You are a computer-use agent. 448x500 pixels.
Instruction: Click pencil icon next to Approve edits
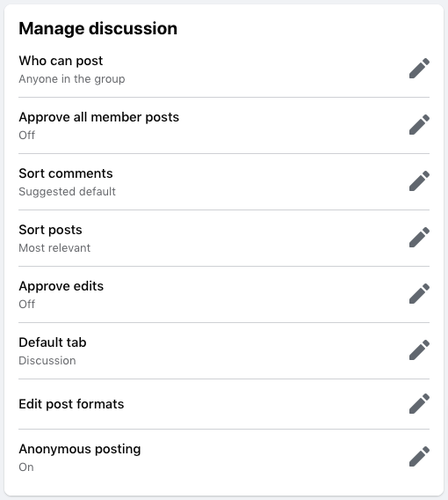419,293
